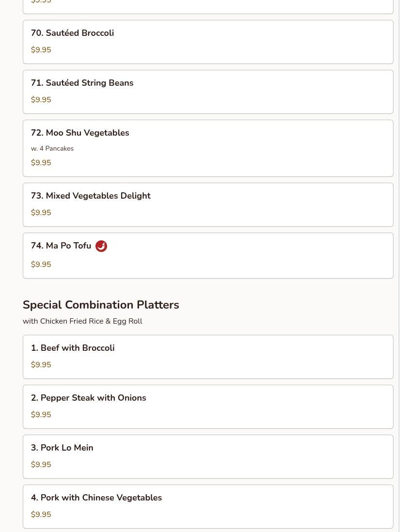
Task: Click the price under Beef with Broccoli
Action: point(41,365)
